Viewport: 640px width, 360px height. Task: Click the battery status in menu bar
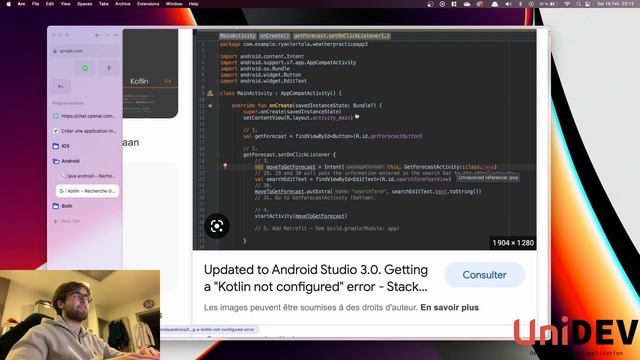pyautogui.click(x=549, y=4)
